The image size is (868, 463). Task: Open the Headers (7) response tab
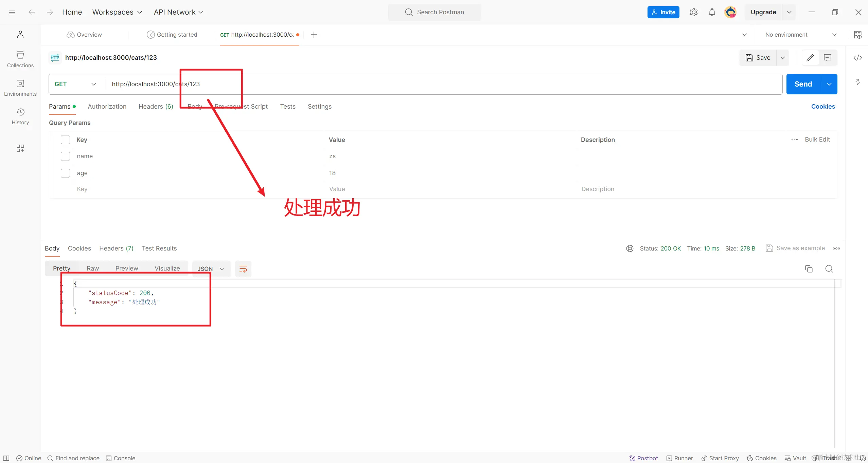tap(116, 248)
